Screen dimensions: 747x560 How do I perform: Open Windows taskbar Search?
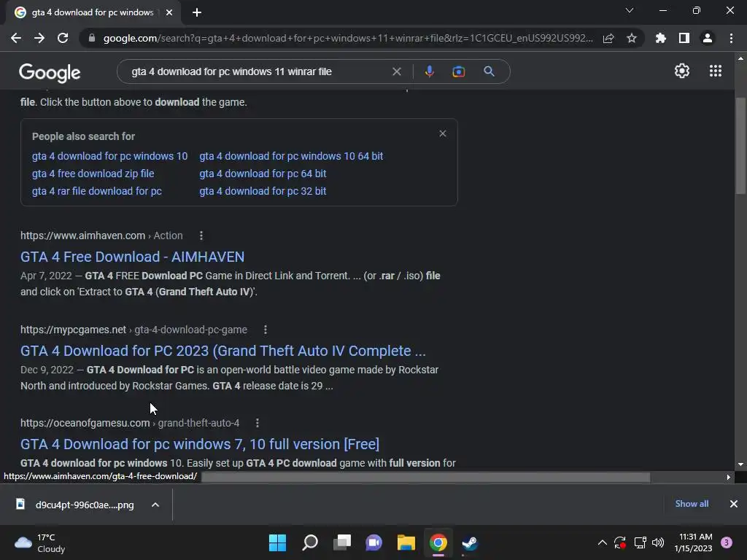point(309,542)
